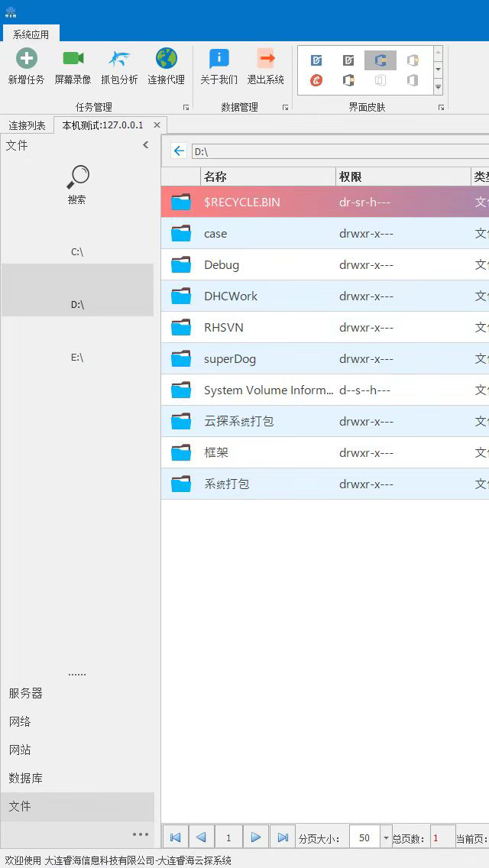Open the 任务管理 group dialog launcher

(x=186, y=108)
